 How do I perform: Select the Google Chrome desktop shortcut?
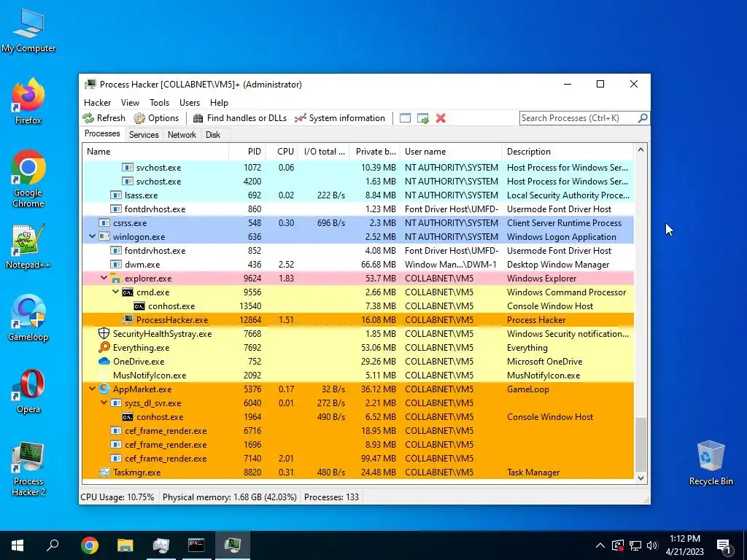tap(28, 179)
